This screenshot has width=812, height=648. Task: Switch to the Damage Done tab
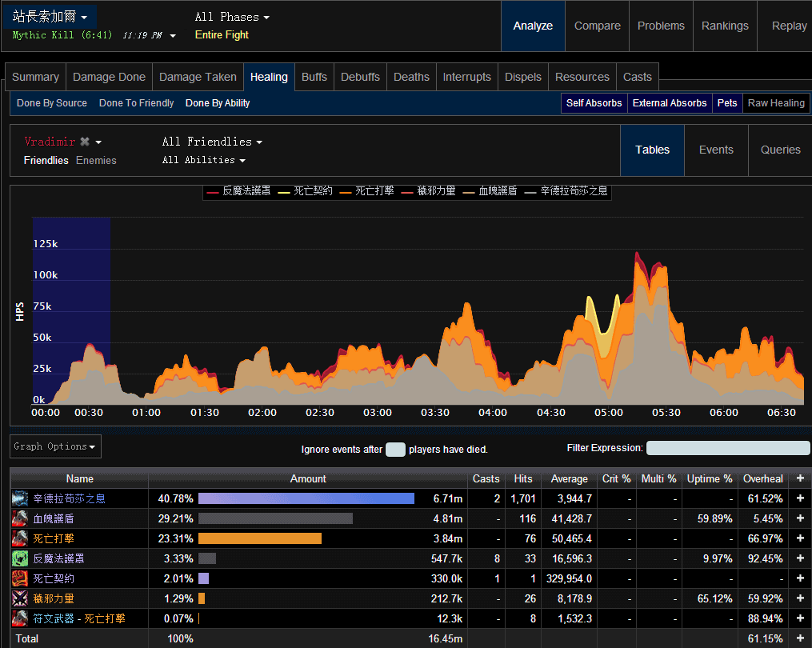[x=110, y=77]
